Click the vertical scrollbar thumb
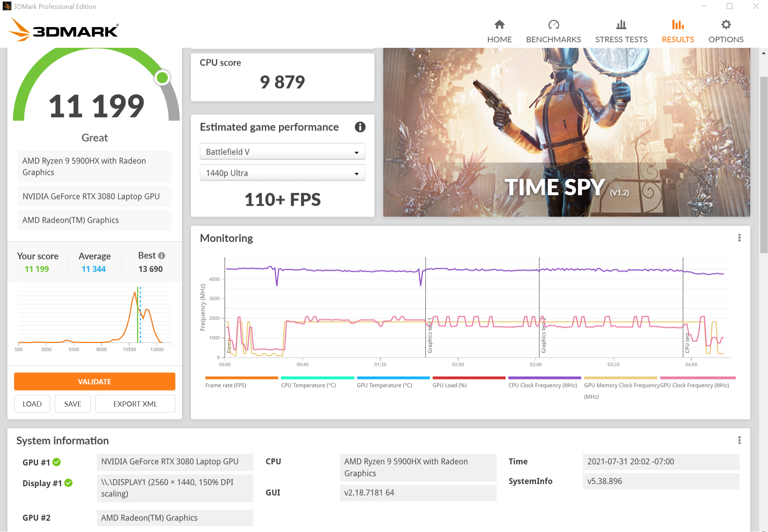768x532 pixels. click(x=764, y=165)
